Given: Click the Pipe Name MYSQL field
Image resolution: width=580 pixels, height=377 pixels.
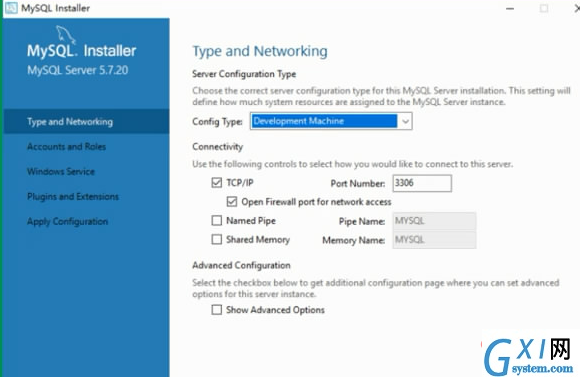Looking at the screenshot, I should (434, 221).
